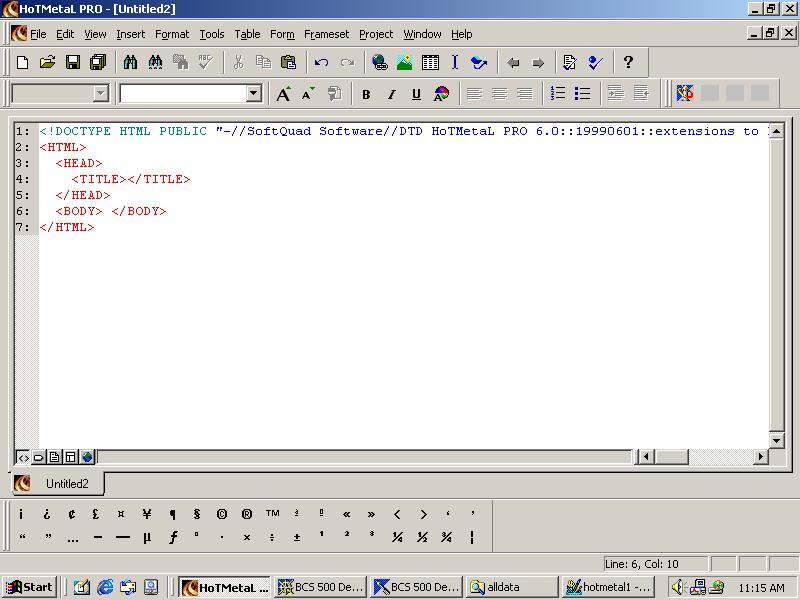This screenshot has height=600, width=800.
Task: Open the Windows Start menu
Action: click(x=30, y=587)
